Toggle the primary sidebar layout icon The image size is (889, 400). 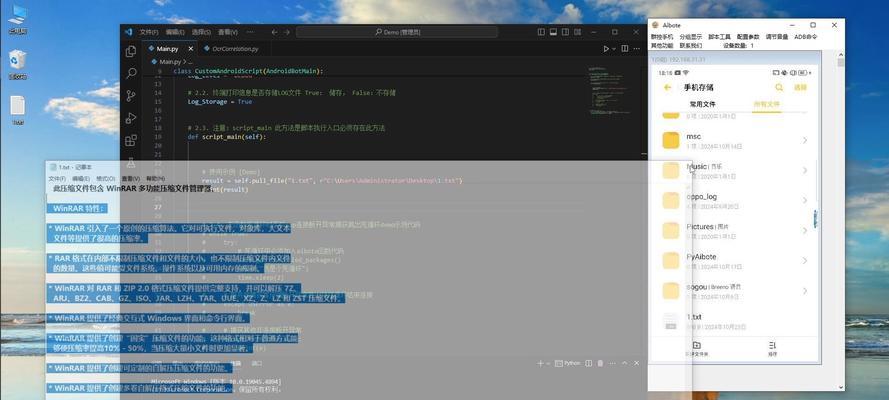tap(541, 32)
